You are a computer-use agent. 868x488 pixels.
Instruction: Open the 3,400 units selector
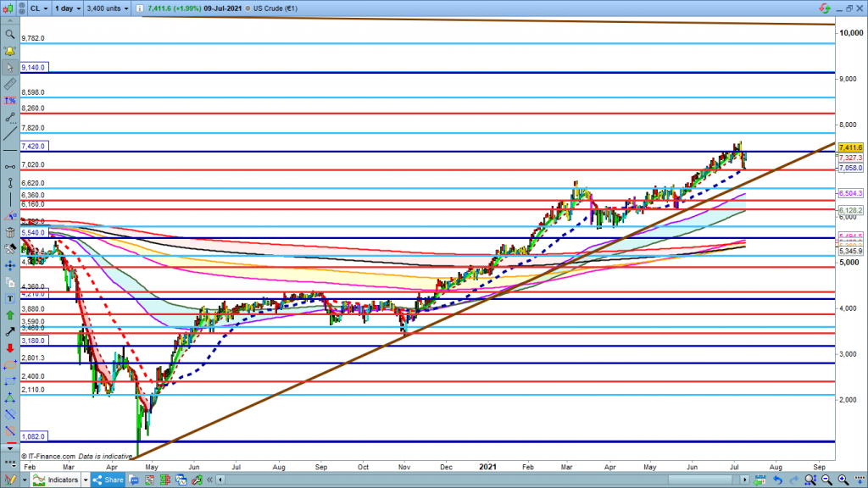[109, 8]
